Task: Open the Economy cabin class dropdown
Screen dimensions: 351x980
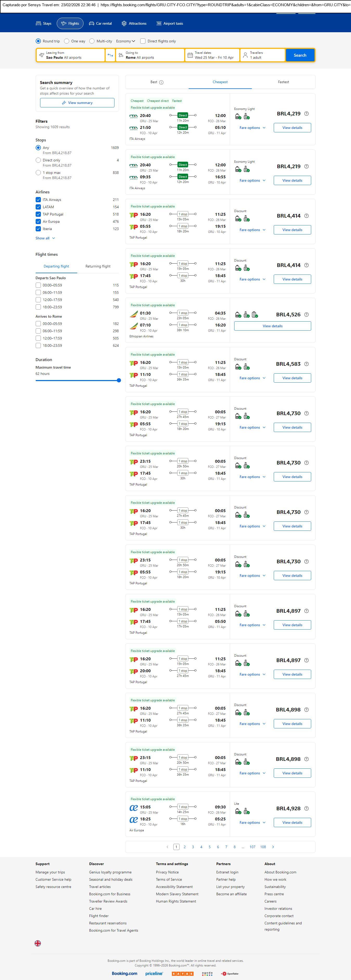Action: click(126, 41)
